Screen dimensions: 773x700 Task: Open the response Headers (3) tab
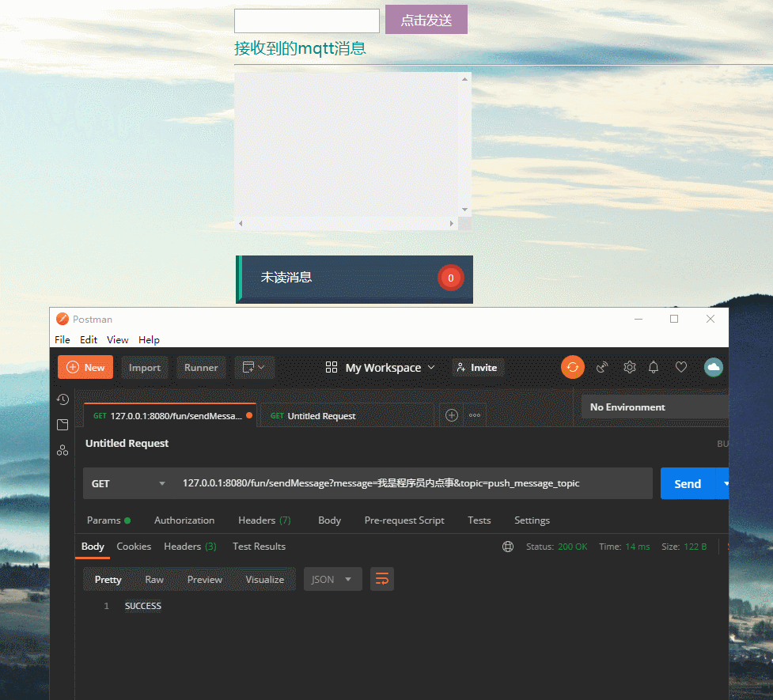pyautogui.click(x=190, y=547)
